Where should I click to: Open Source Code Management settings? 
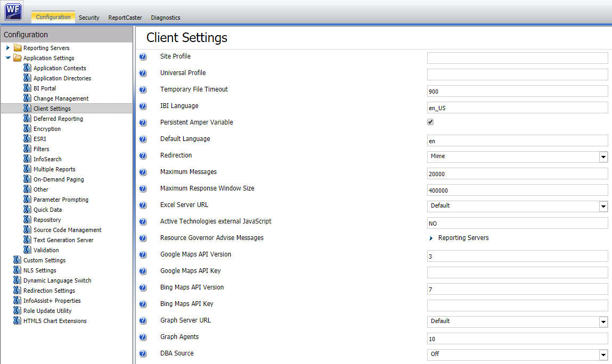coord(67,230)
